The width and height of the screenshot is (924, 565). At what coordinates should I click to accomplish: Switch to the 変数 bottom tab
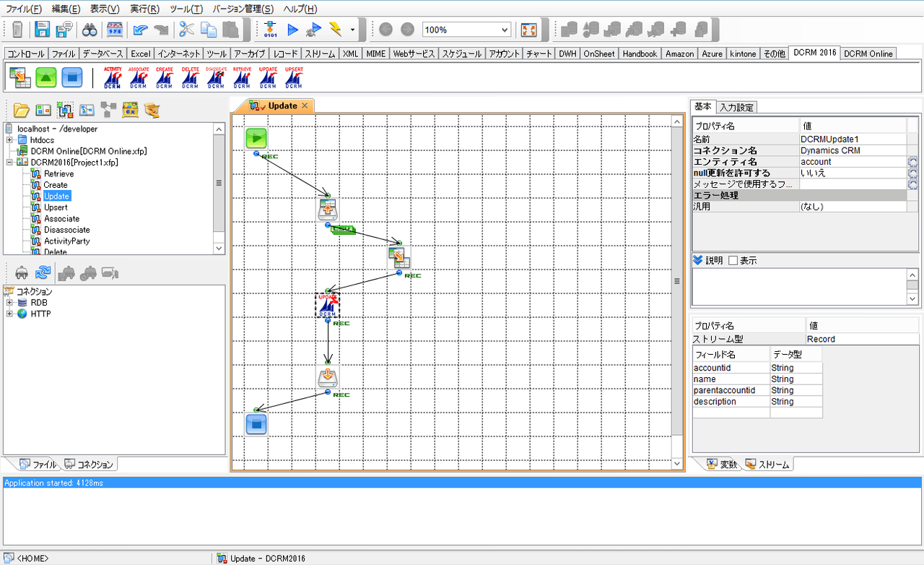pos(722,465)
